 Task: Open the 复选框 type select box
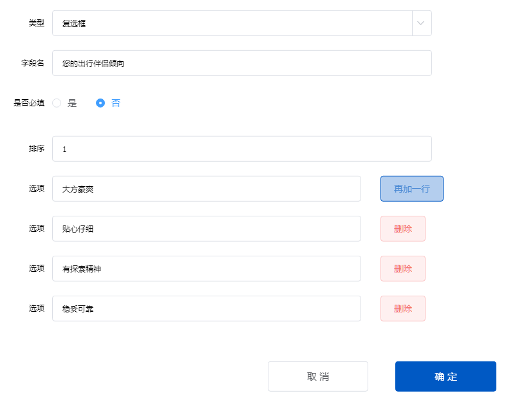point(232,23)
